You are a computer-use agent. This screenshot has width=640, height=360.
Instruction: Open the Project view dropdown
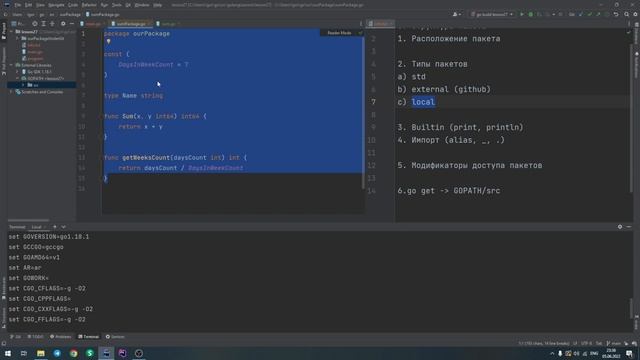coord(18,24)
